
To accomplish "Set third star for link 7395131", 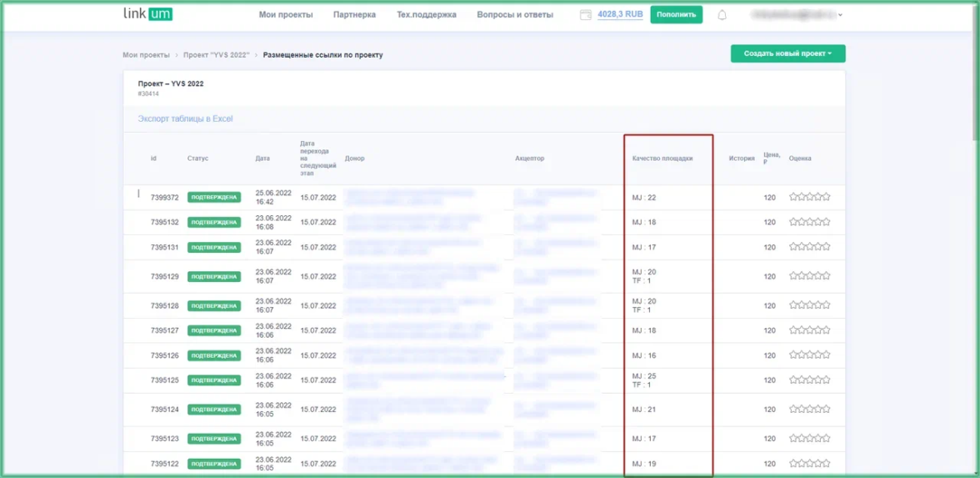I will pyautogui.click(x=810, y=248).
